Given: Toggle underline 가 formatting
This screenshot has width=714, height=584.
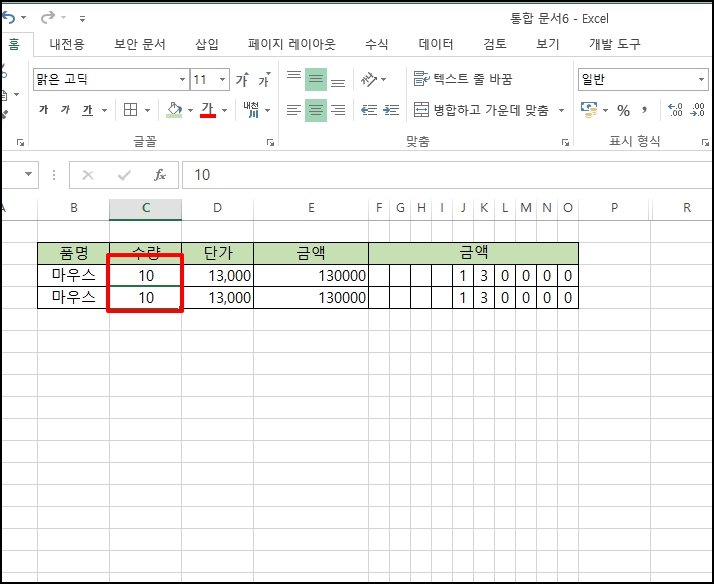Looking at the screenshot, I should click(87, 110).
